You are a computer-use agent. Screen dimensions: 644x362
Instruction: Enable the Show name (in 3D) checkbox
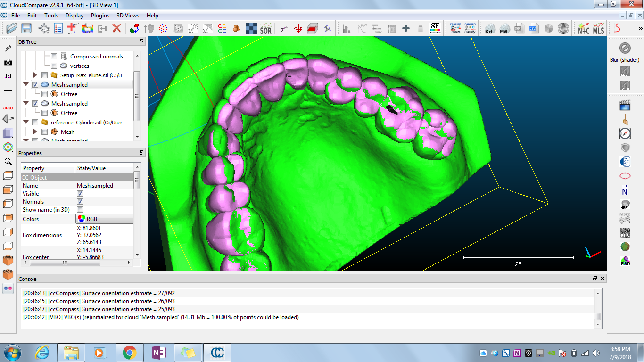tap(80, 210)
